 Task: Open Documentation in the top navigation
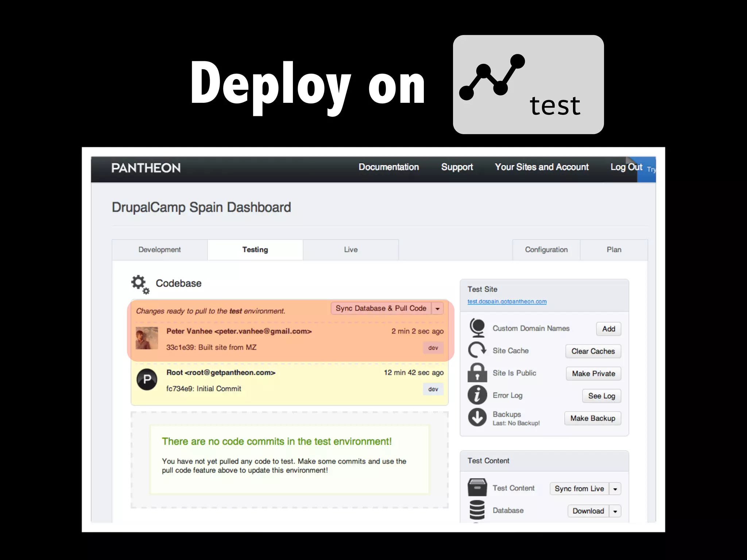tap(389, 167)
